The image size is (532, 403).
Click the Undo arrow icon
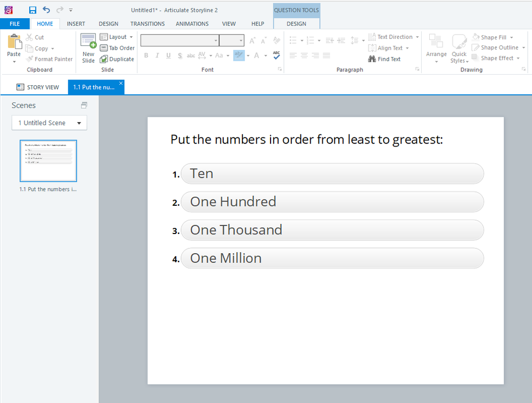tap(46, 10)
